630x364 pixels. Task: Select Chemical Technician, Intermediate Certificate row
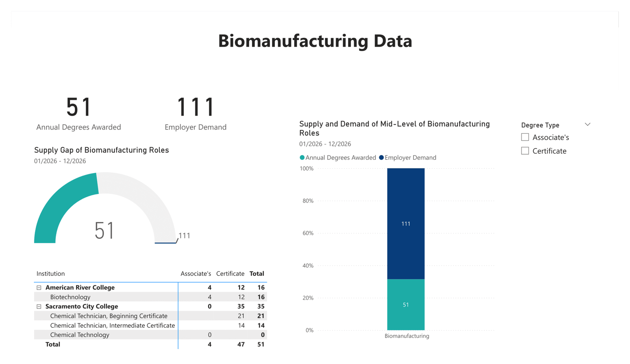click(x=112, y=325)
